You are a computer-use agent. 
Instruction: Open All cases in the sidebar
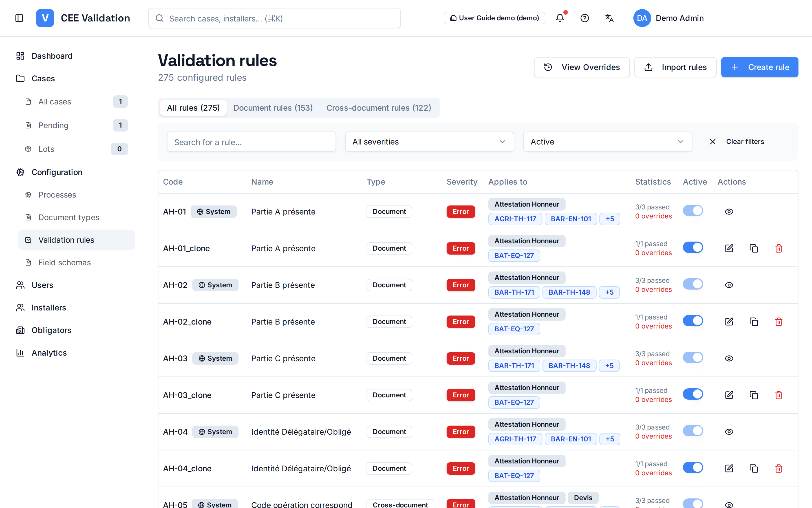76,102
